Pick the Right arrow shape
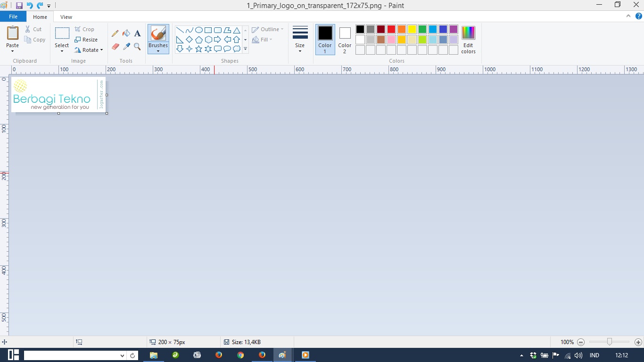This screenshot has height=362, width=644. pyautogui.click(x=217, y=40)
